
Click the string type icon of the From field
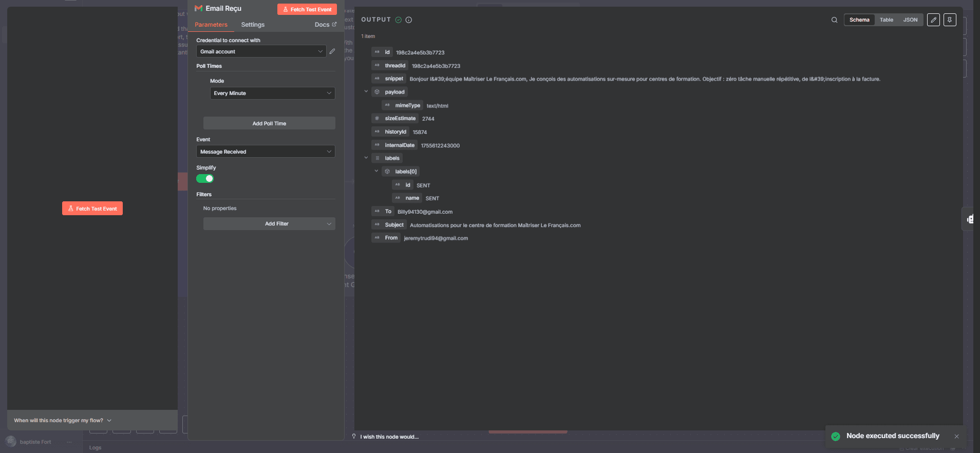[377, 238]
